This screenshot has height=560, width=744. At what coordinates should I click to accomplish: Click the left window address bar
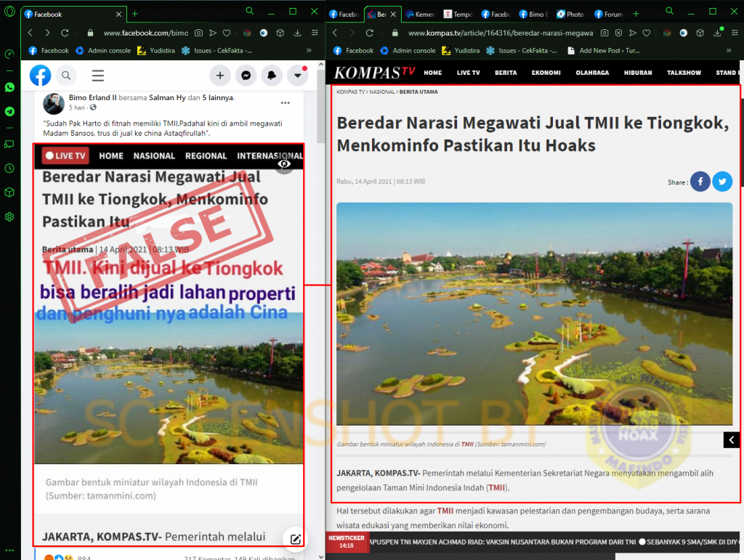click(145, 33)
